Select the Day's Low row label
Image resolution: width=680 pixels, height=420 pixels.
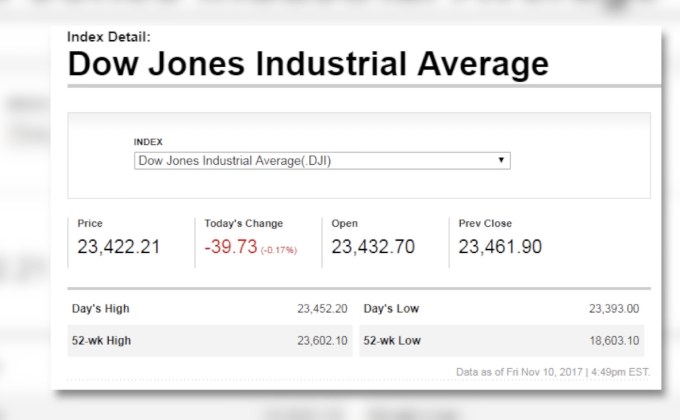[391, 308]
